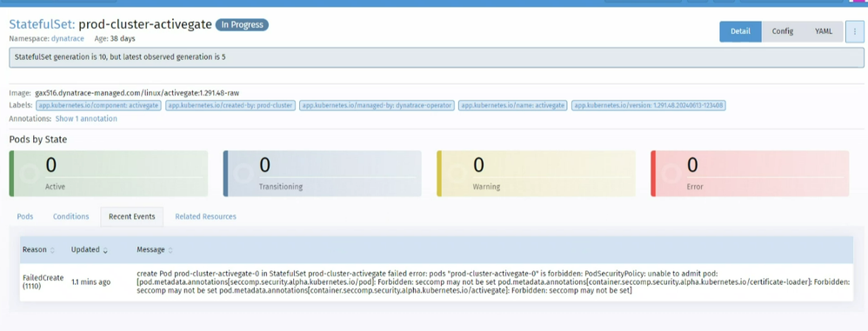Viewport: 868px width, 331px height.
Task: Click the StatefulSet breadcrumb link
Action: click(42, 24)
